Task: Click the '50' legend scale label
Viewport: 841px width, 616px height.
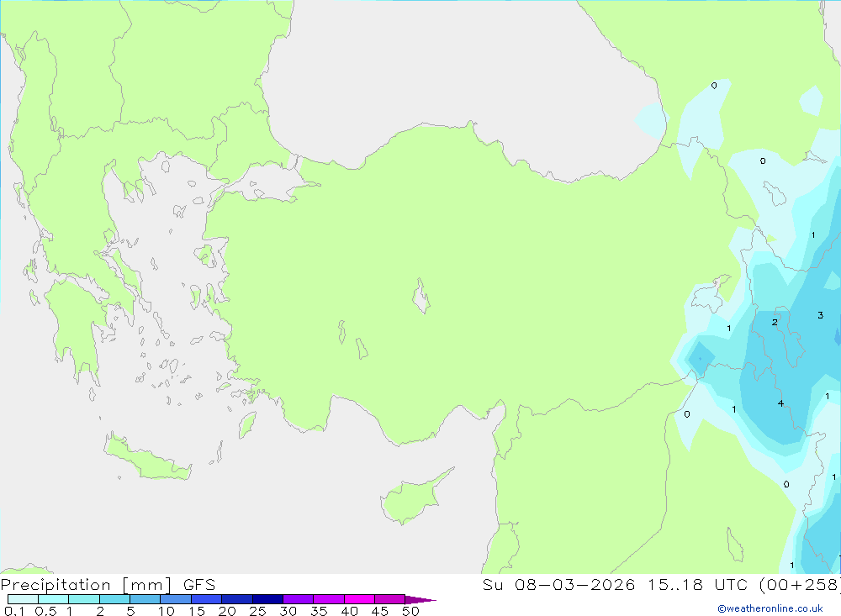Action: click(410, 611)
